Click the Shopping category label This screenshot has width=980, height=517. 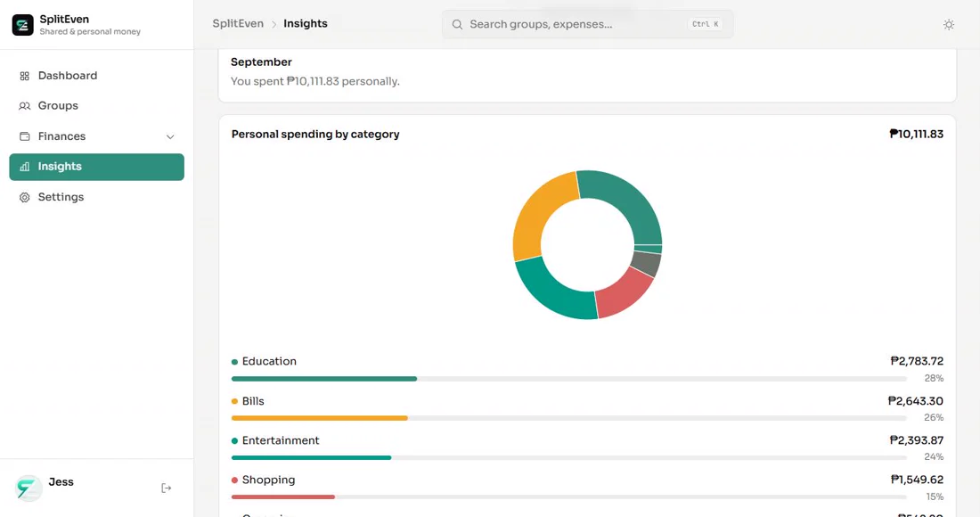(269, 480)
